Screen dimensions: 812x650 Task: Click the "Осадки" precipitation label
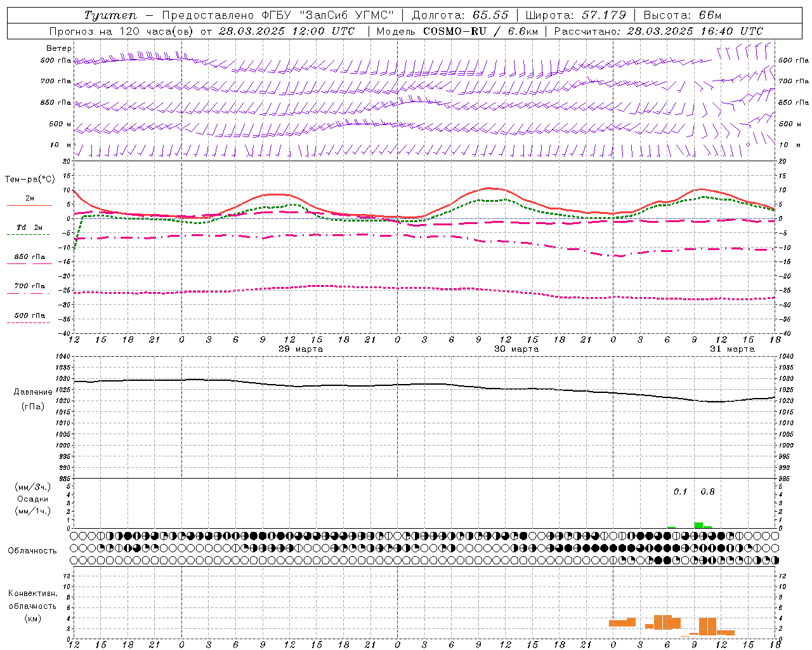pyautogui.click(x=33, y=499)
